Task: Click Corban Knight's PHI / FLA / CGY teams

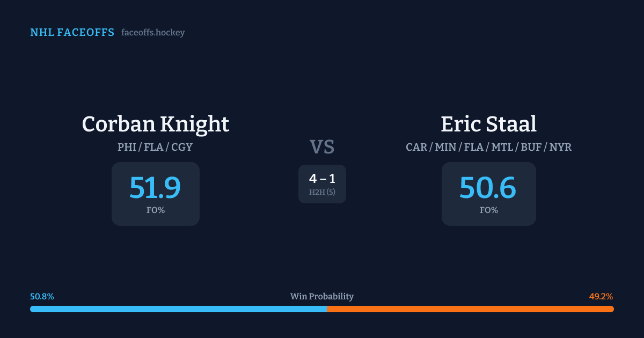Action: [155, 147]
